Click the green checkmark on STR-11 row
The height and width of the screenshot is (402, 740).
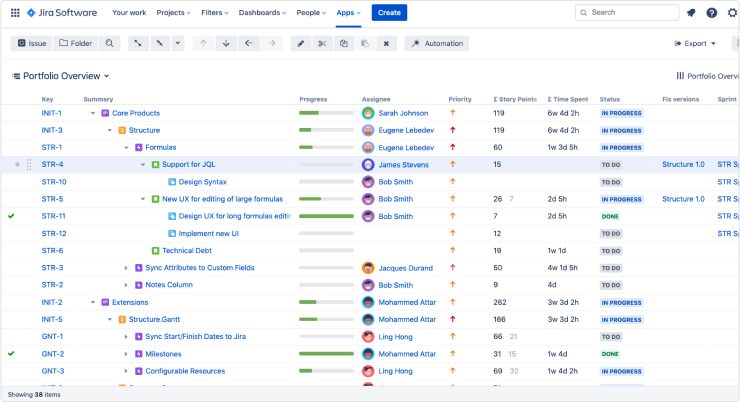click(x=11, y=216)
